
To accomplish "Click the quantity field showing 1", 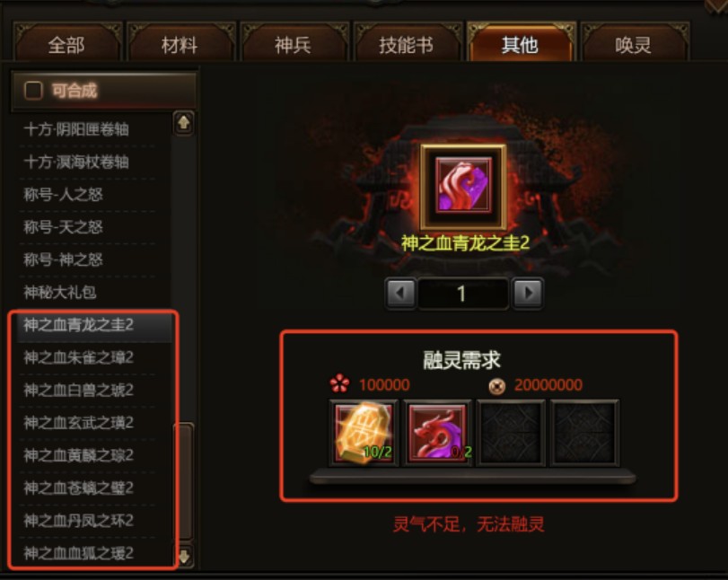I will pyautogui.click(x=462, y=293).
